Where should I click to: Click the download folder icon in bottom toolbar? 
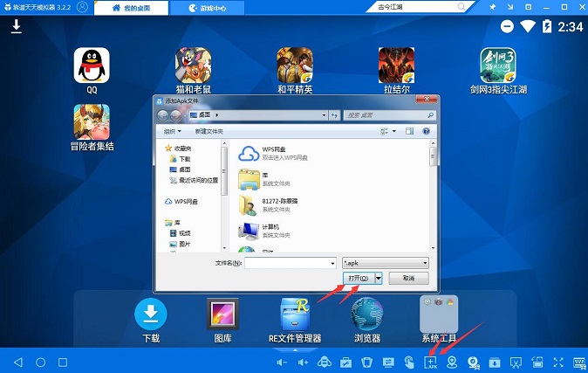pos(495,363)
